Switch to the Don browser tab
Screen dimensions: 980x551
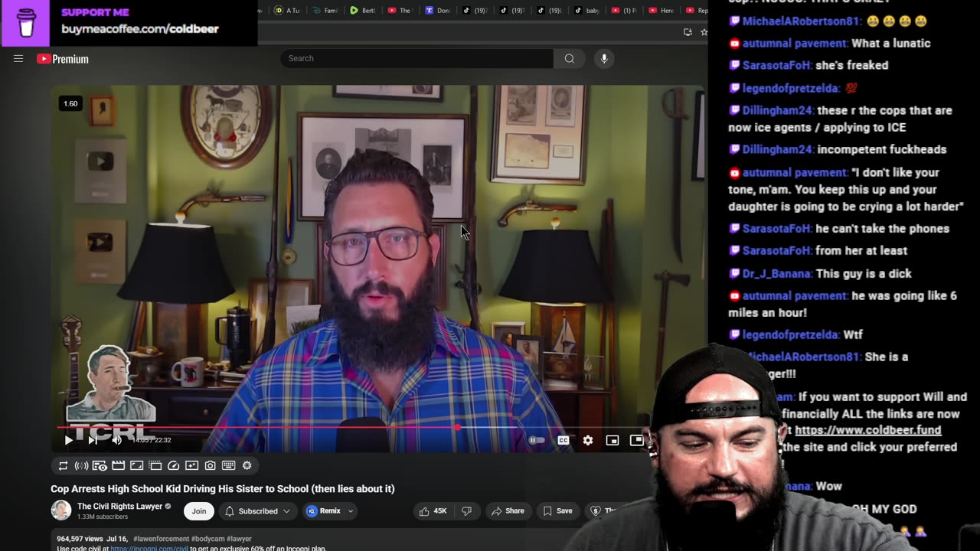(437, 10)
